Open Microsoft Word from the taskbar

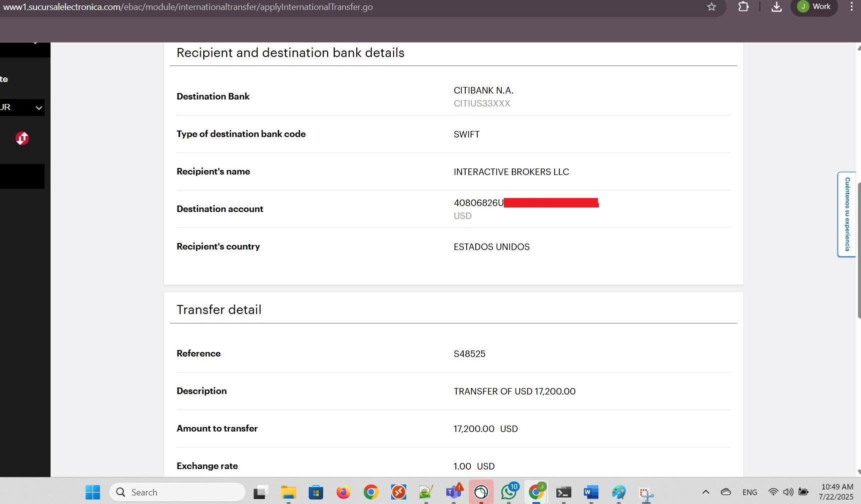(591, 492)
